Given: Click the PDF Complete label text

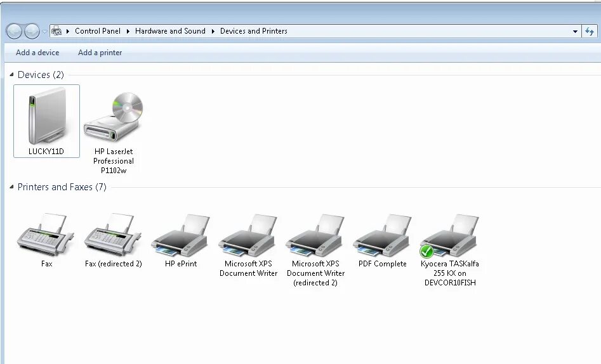Looking at the screenshot, I should 383,264.
